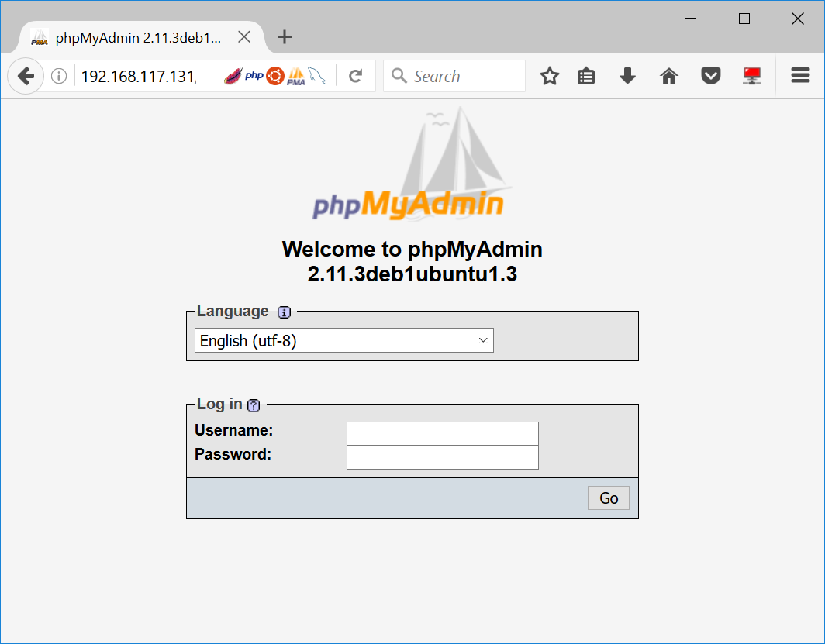The width and height of the screenshot is (825, 644).
Task: Select the phpMyAdmin 2.11.3deb1 tab
Action: point(140,37)
